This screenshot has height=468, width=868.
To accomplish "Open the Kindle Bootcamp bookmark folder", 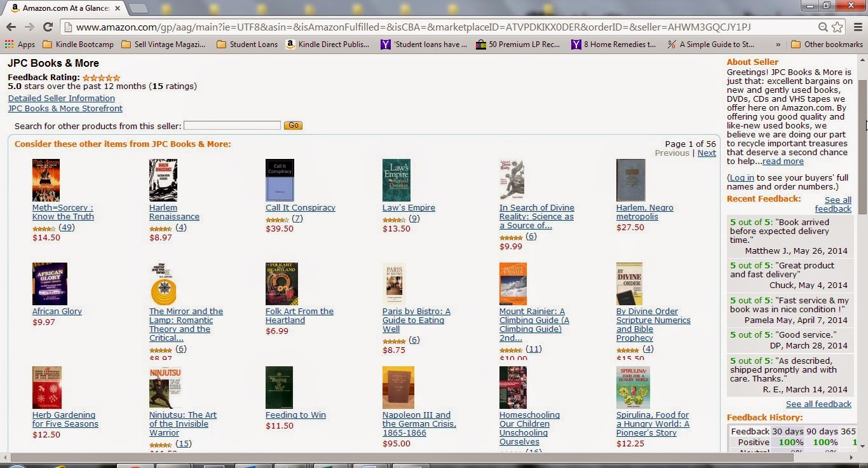I will click(78, 45).
